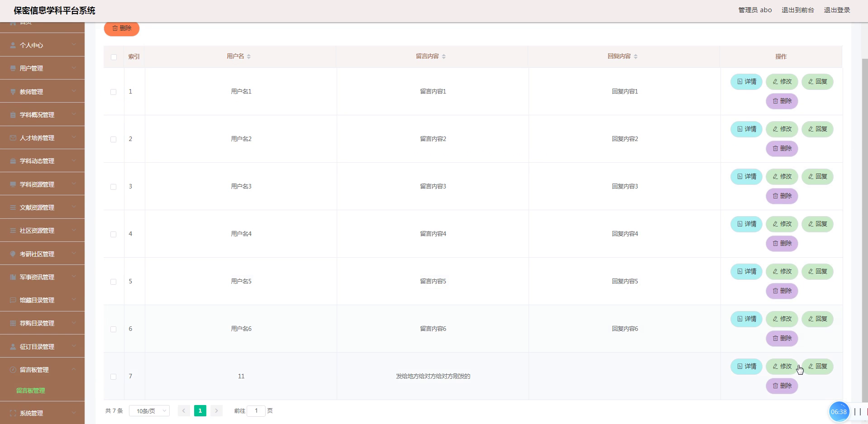Image resolution: width=868 pixels, height=424 pixels.
Task: Click the 个人中心 sidebar user icon
Action: [13, 45]
